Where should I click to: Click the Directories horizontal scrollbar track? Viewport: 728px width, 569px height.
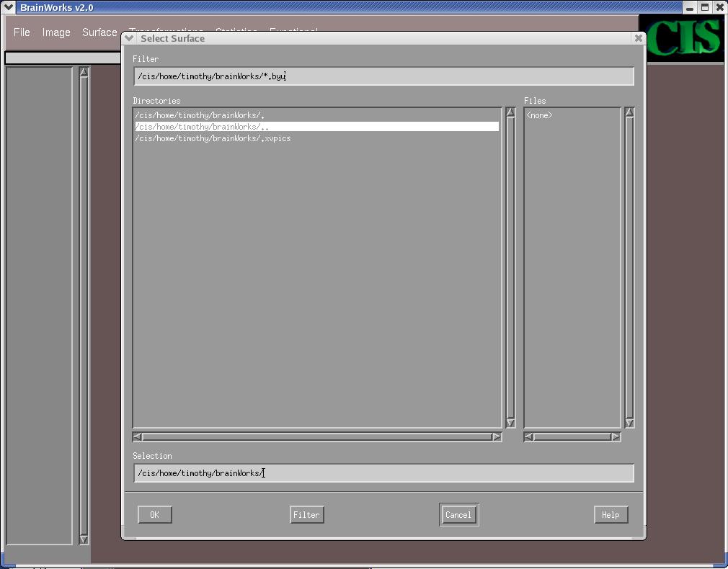[317, 436]
